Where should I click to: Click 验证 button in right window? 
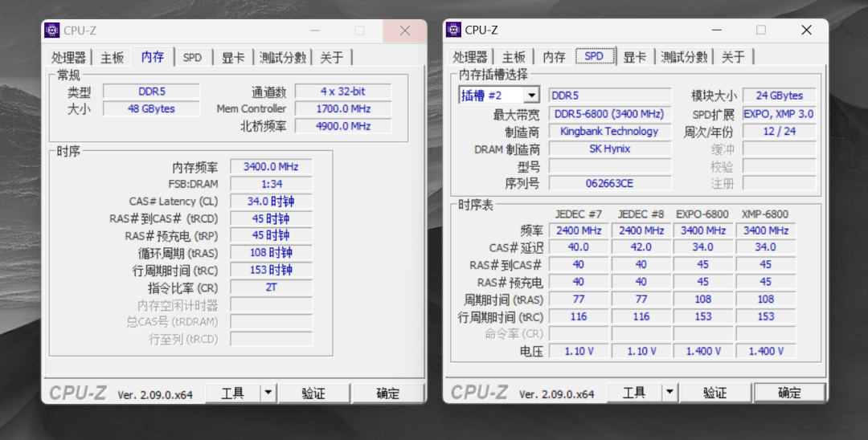(x=715, y=393)
